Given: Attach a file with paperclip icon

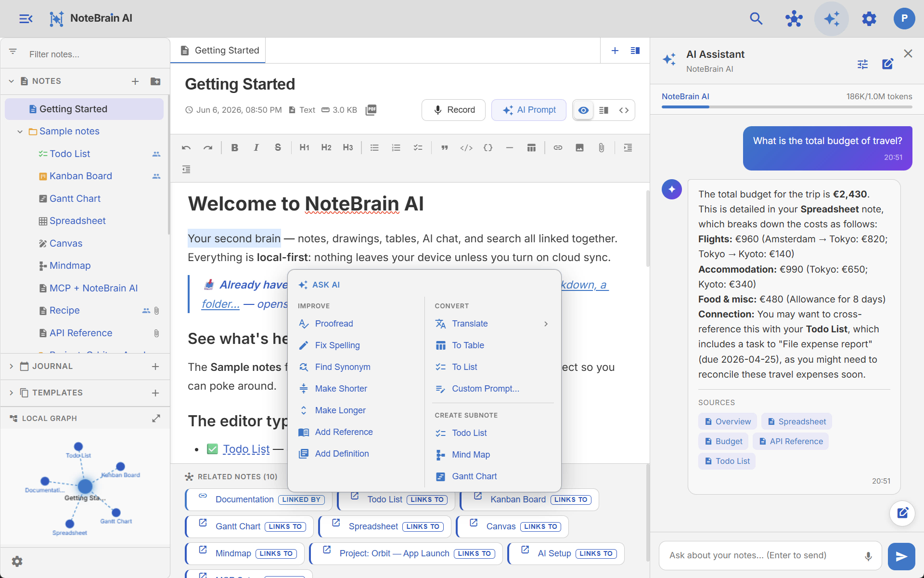Looking at the screenshot, I should 601,148.
